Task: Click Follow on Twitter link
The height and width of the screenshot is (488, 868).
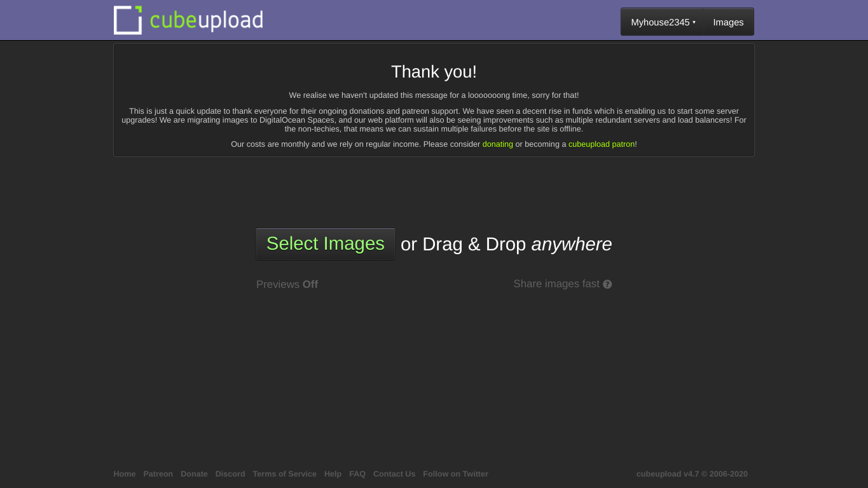Action: [455, 474]
